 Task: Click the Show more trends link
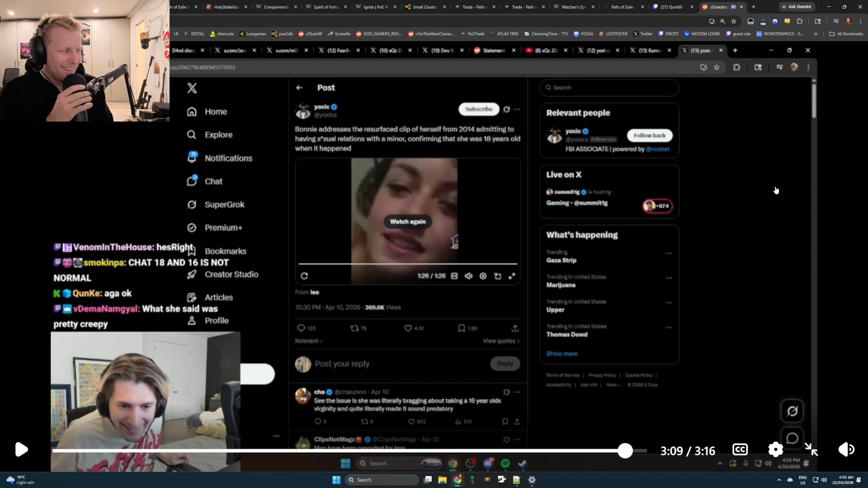click(561, 354)
